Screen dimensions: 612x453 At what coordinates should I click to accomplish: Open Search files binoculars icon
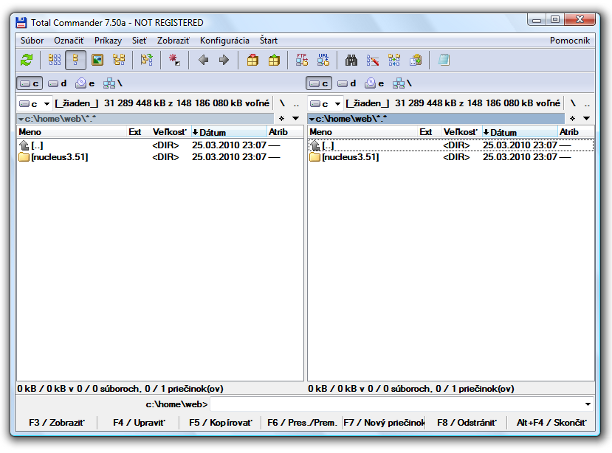pos(351,60)
